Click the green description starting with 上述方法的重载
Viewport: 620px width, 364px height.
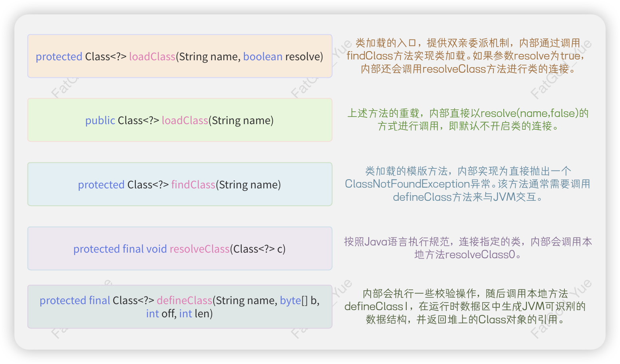467,120
